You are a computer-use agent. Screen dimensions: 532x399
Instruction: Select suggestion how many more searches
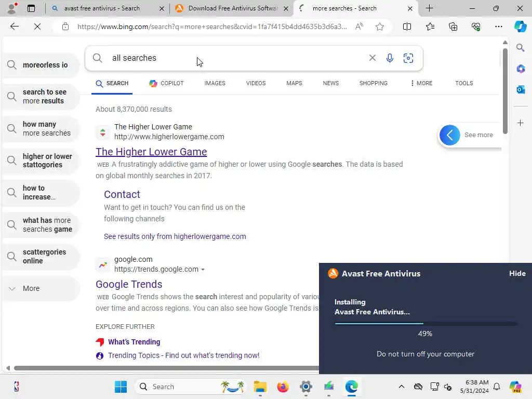(x=41, y=129)
